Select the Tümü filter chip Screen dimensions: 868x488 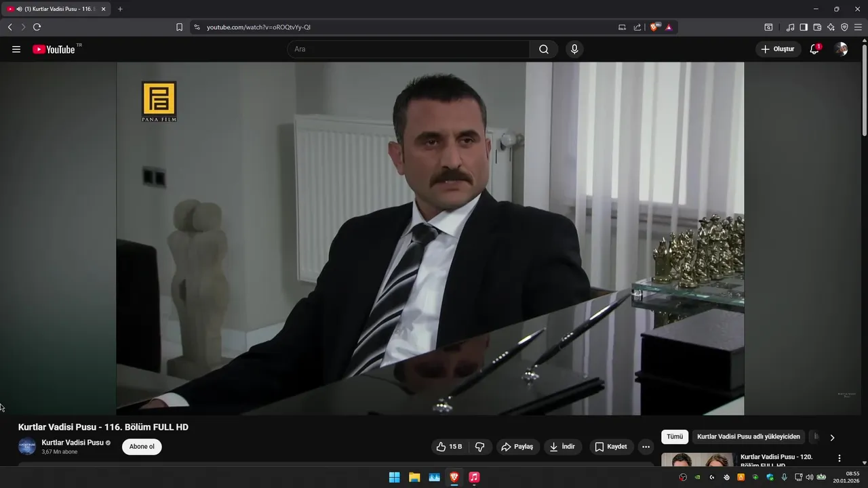[675, 437]
